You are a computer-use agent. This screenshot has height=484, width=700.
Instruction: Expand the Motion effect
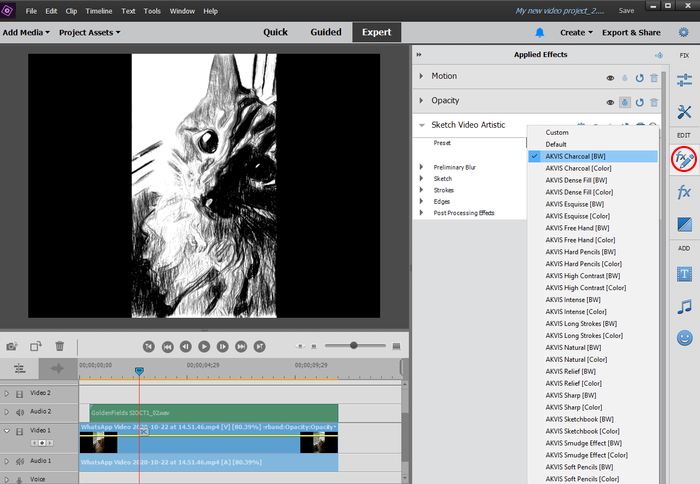coord(421,76)
